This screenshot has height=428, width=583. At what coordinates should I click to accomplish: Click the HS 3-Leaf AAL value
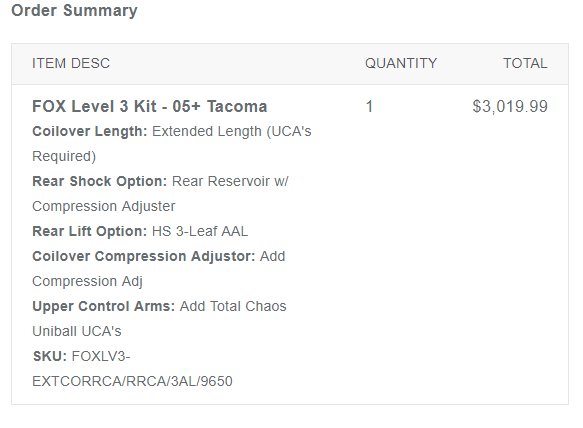click(x=200, y=231)
